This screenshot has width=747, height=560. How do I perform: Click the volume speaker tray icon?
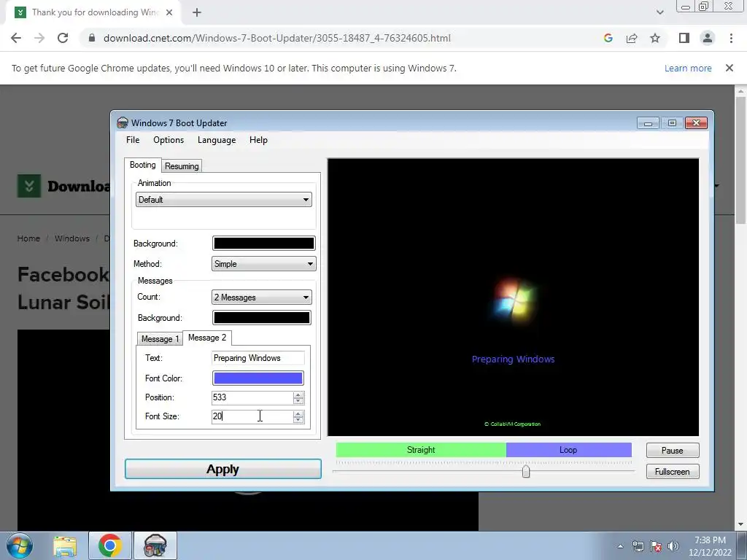673,546
